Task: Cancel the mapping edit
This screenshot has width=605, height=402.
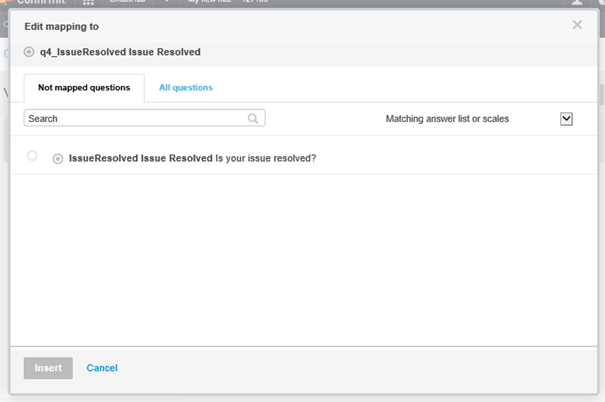Action: [102, 368]
